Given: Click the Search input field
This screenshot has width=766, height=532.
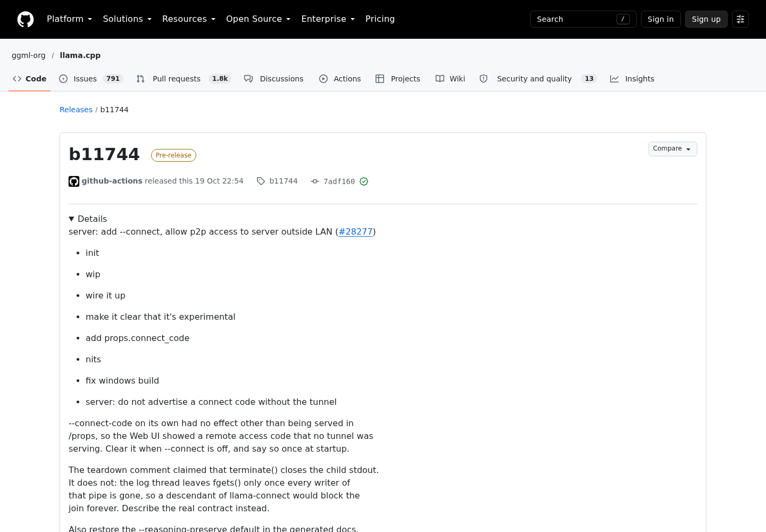Looking at the screenshot, I should (x=583, y=19).
